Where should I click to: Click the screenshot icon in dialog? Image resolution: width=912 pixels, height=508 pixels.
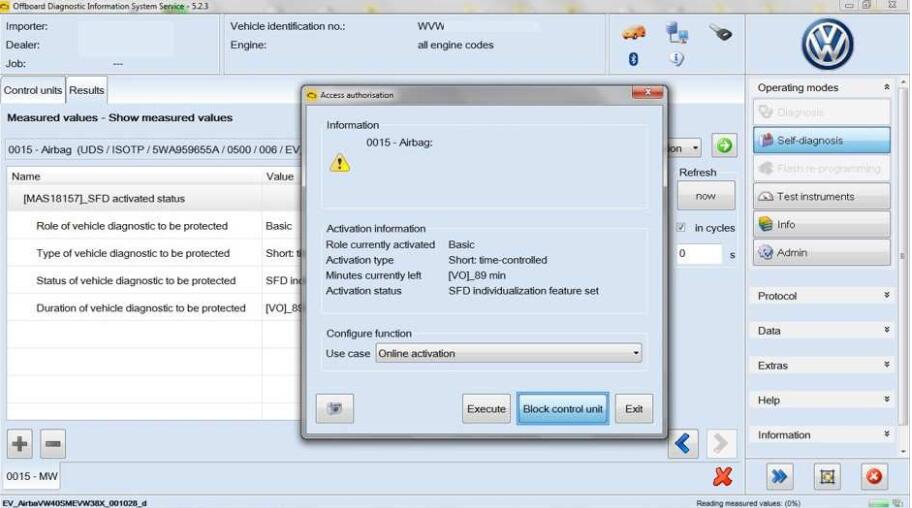click(x=335, y=408)
